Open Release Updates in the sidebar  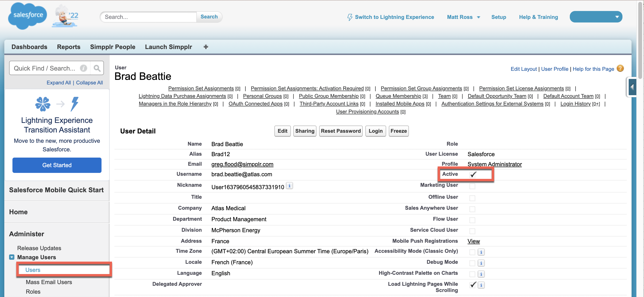[39, 248]
